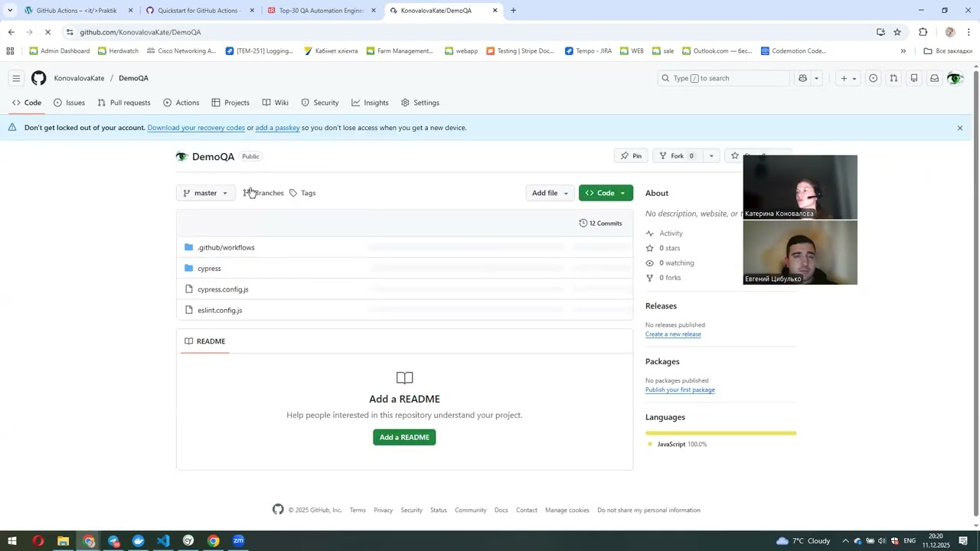Open the eslint.config.js file

(x=220, y=310)
